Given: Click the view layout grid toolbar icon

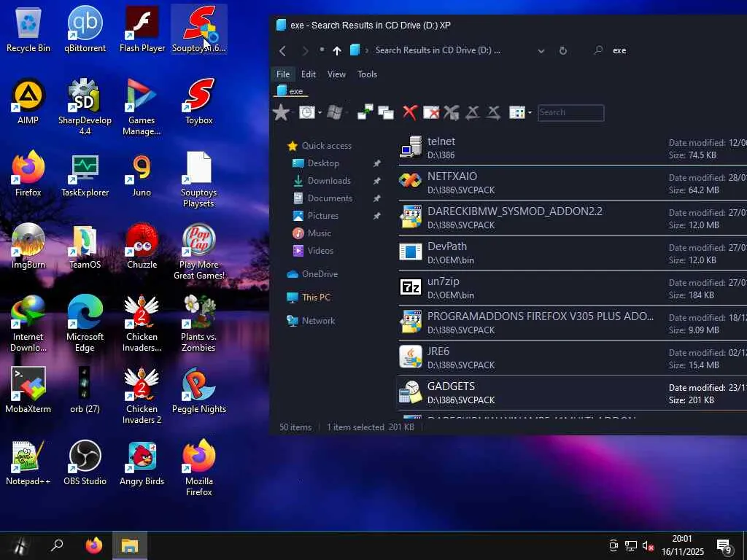Looking at the screenshot, I should (x=517, y=113).
